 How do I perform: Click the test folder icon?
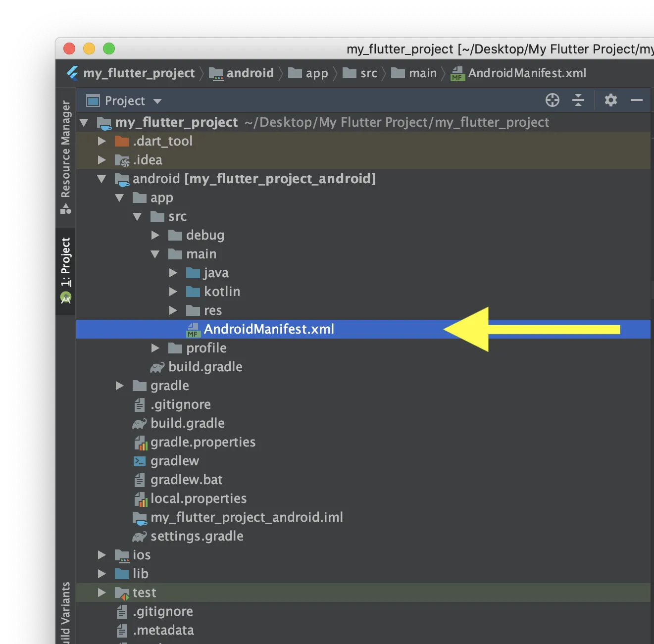[122, 593]
